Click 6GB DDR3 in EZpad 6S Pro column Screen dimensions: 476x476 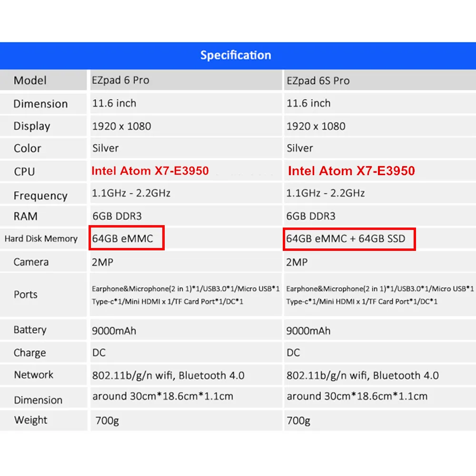click(311, 216)
